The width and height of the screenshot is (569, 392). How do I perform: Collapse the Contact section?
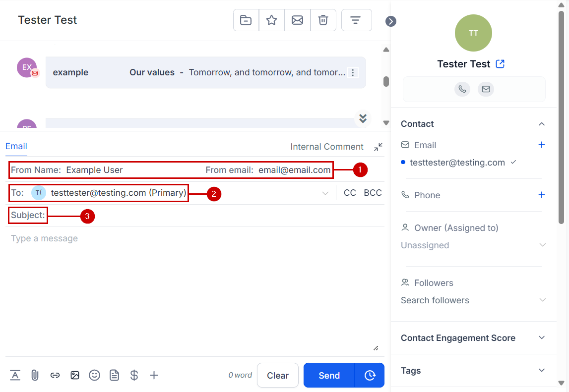pyautogui.click(x=541, y=124)
